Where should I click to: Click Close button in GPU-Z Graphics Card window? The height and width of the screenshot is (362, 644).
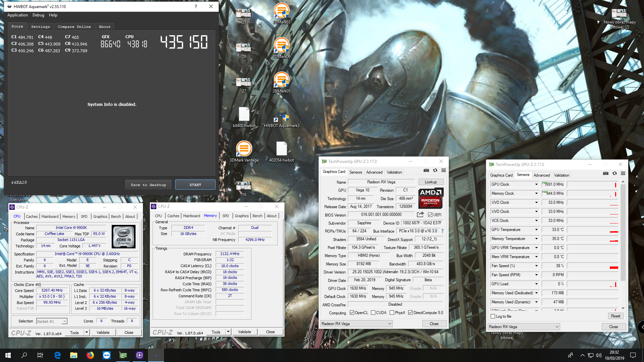(434, 324)
